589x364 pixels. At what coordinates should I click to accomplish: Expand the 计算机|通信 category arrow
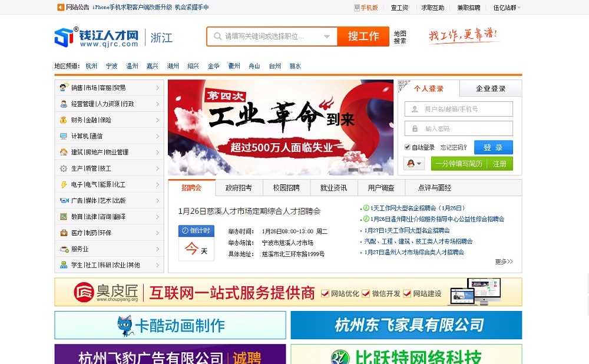(157, 136)
